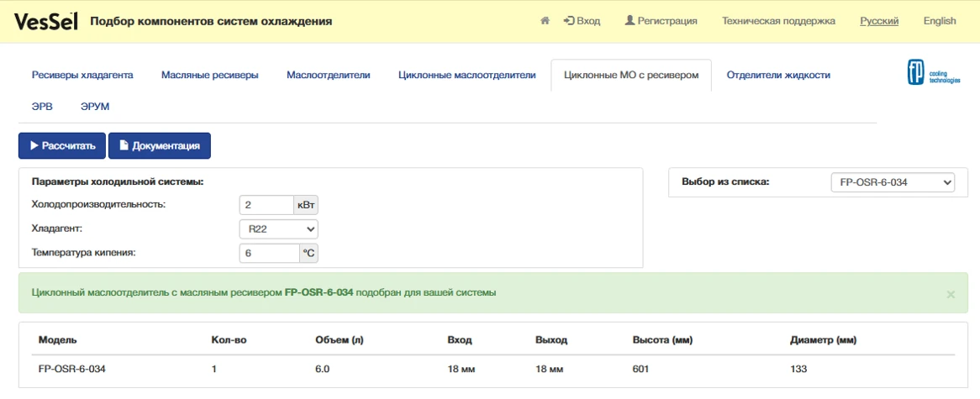Click the VesSel logo
This screenshot has height=399, width=980.
coord(45,21)
